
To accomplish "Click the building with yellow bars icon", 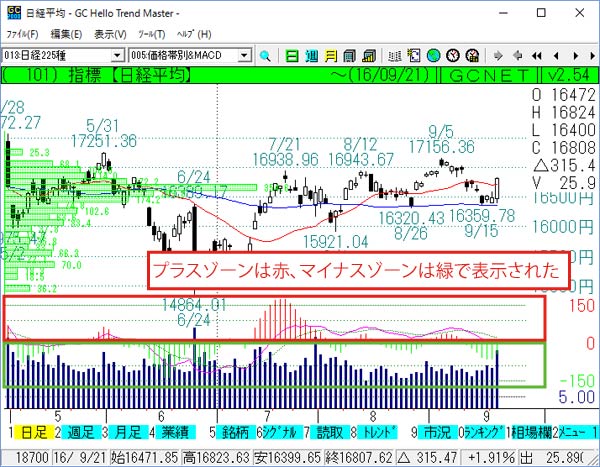I will pos(368,56).
